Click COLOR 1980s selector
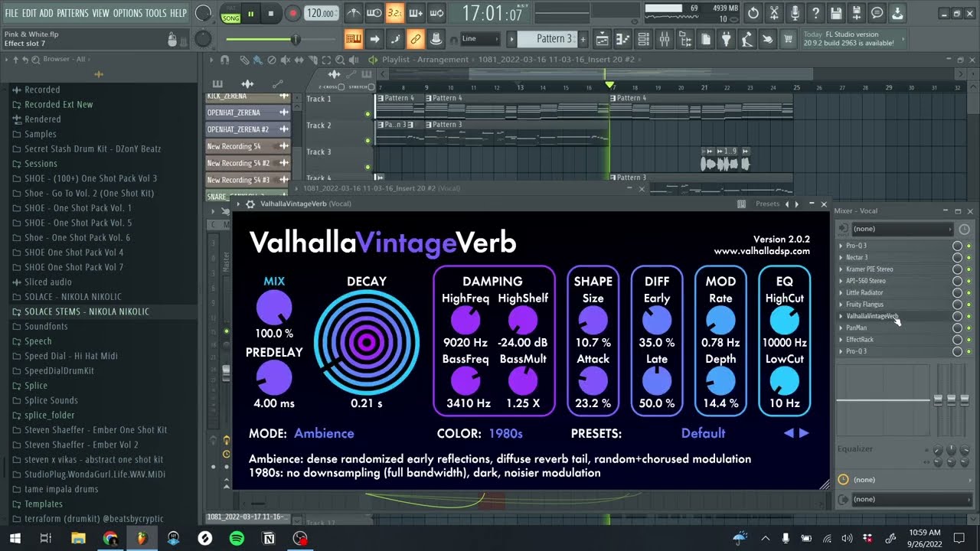 505,433
